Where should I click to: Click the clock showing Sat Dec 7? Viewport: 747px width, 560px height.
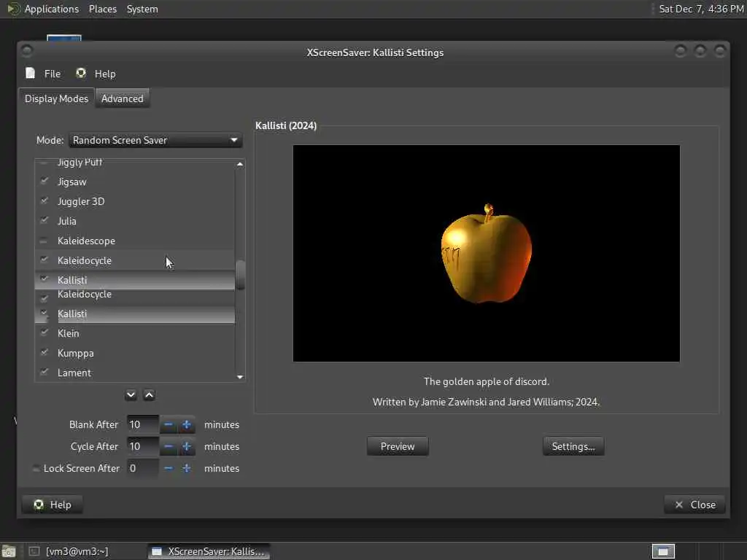[701, 9]
